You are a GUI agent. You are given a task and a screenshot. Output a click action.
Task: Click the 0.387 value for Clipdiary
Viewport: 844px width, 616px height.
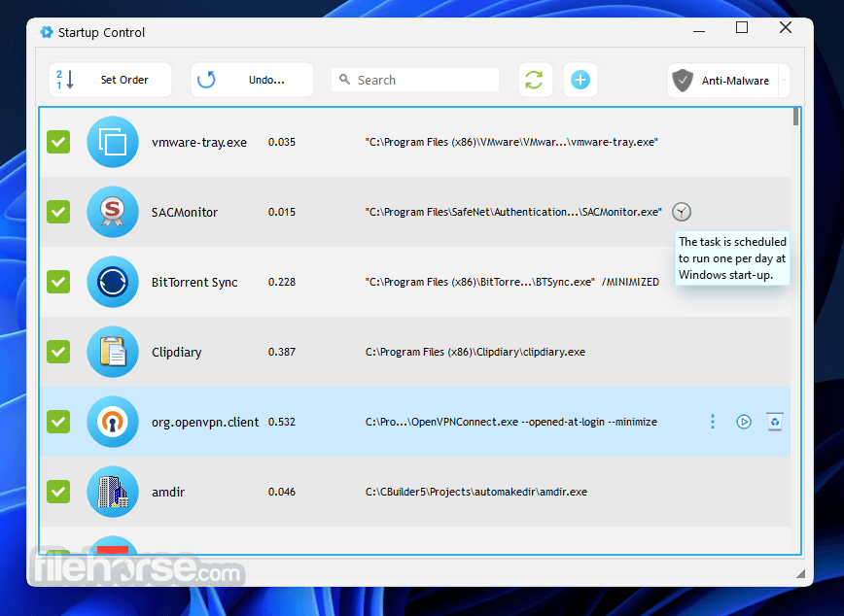point(282,352)
